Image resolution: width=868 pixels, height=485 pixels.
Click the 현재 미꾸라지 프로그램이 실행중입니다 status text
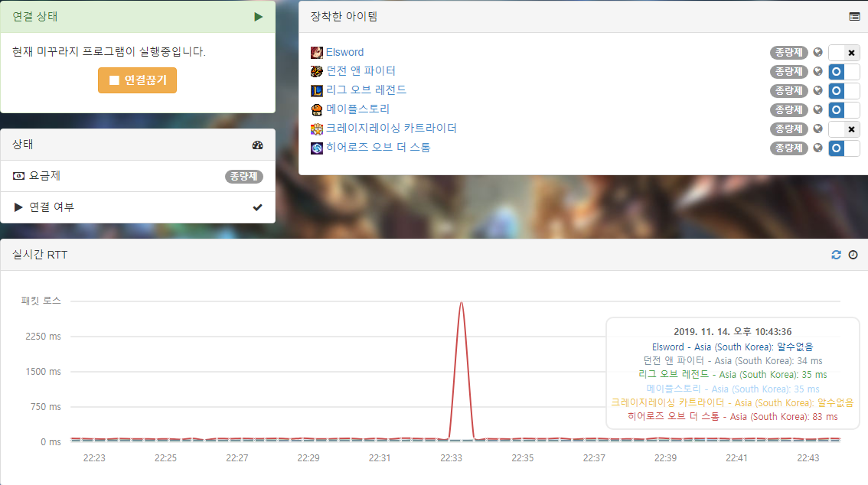tap(109, 51)
